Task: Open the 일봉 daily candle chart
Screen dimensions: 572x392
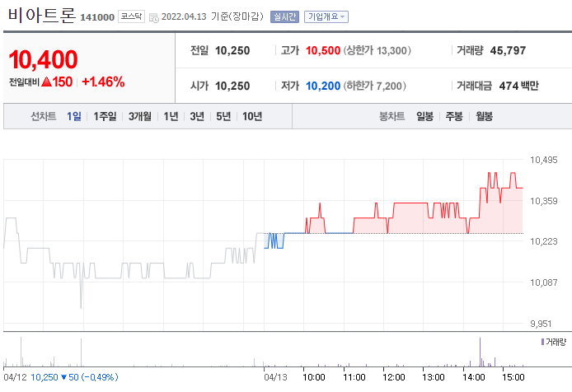Action: 425,116
